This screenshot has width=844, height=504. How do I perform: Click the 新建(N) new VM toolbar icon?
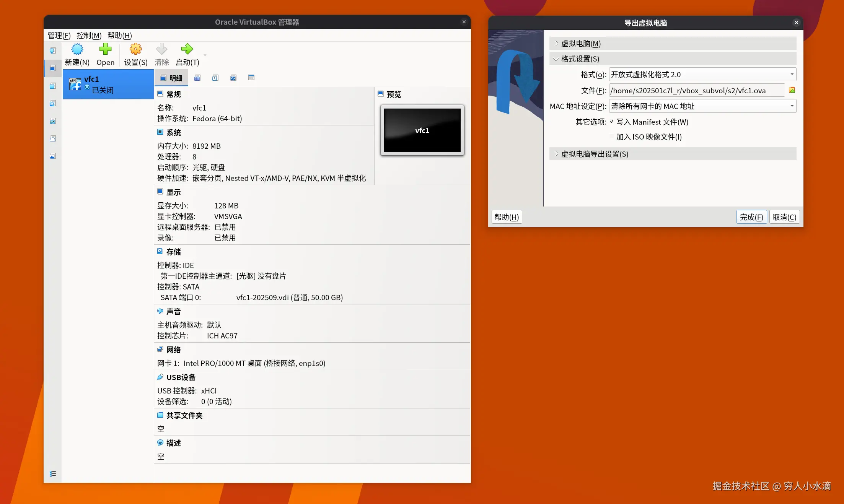click(77, 49)
